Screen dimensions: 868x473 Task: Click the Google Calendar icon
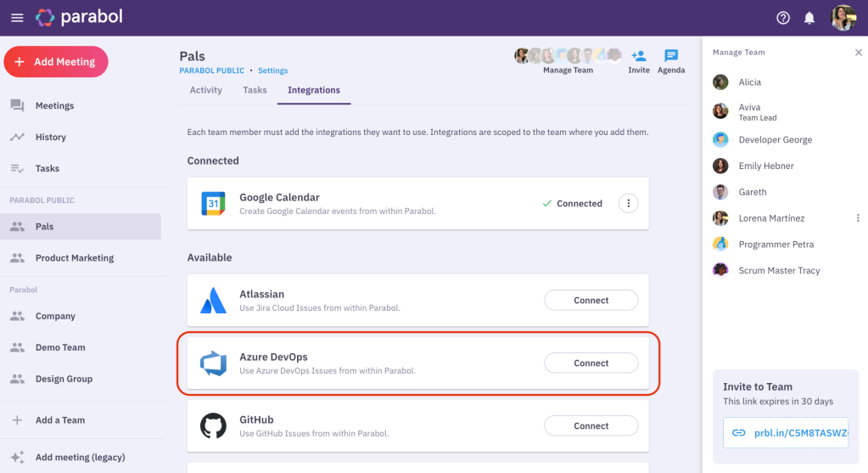pyautogui.click(x=213, y=203)
